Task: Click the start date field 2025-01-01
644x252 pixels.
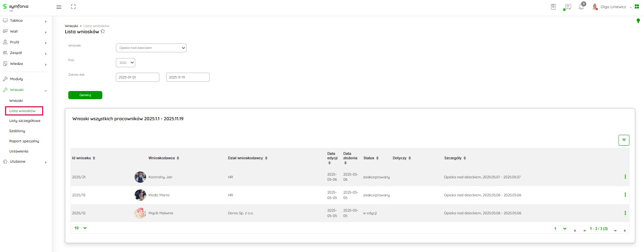Action: (x=137, y=77)
